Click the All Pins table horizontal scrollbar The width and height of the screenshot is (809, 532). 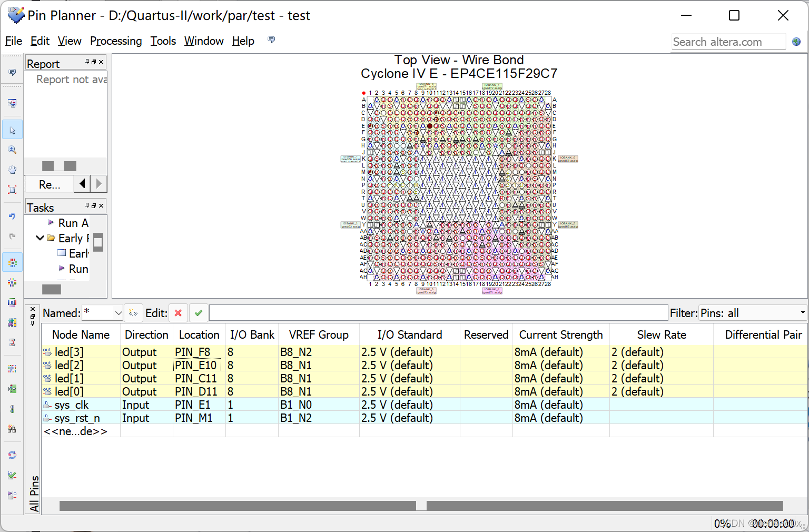421,506
